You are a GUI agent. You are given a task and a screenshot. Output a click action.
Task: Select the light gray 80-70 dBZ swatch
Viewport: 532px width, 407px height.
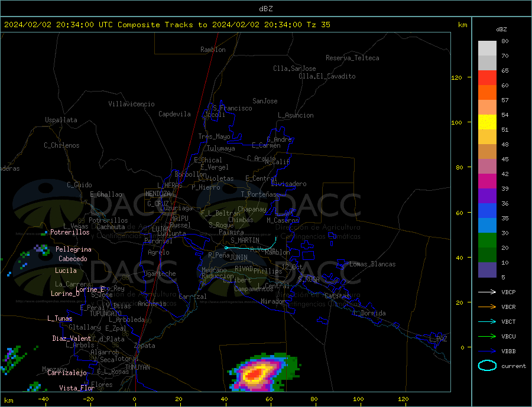487,48
